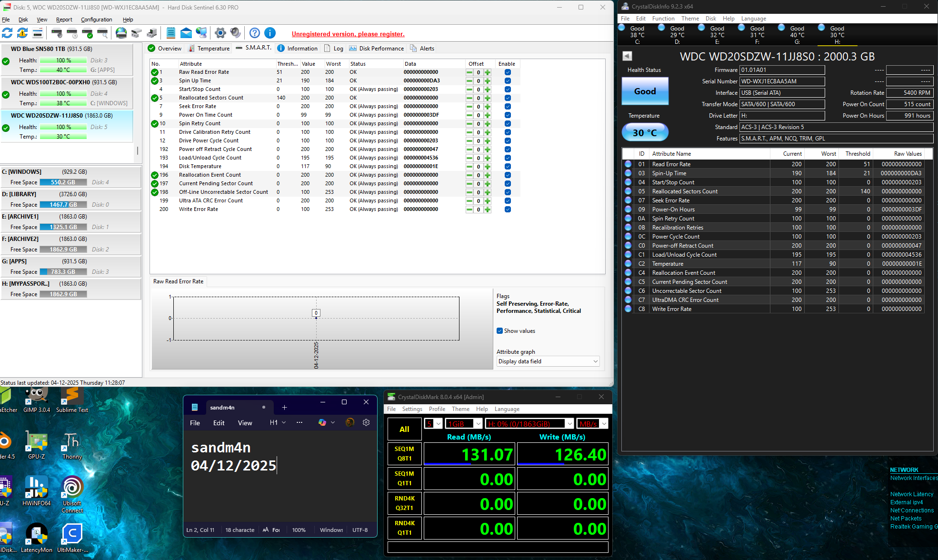The image size is (938, 560).
Task: Click the blue notepad report icon
Action: pos(171,33)
